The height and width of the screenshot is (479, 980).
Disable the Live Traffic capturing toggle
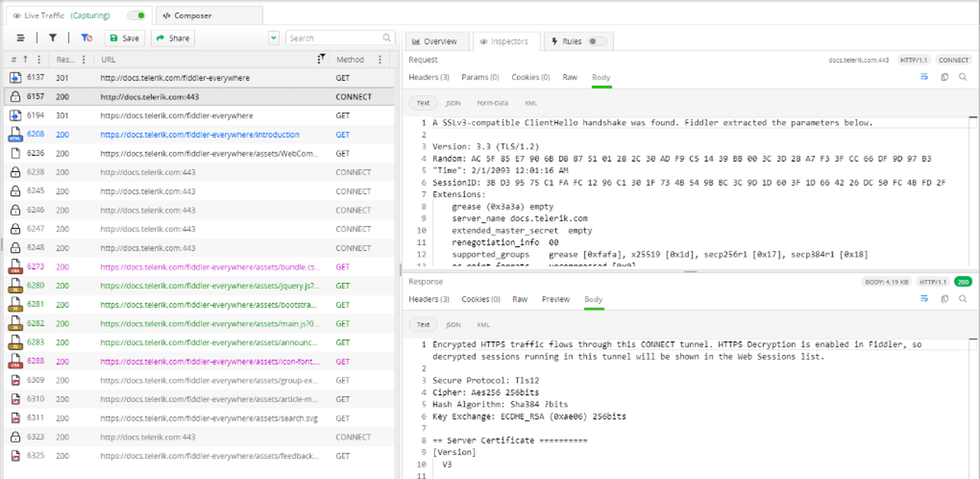pos(136,15)
